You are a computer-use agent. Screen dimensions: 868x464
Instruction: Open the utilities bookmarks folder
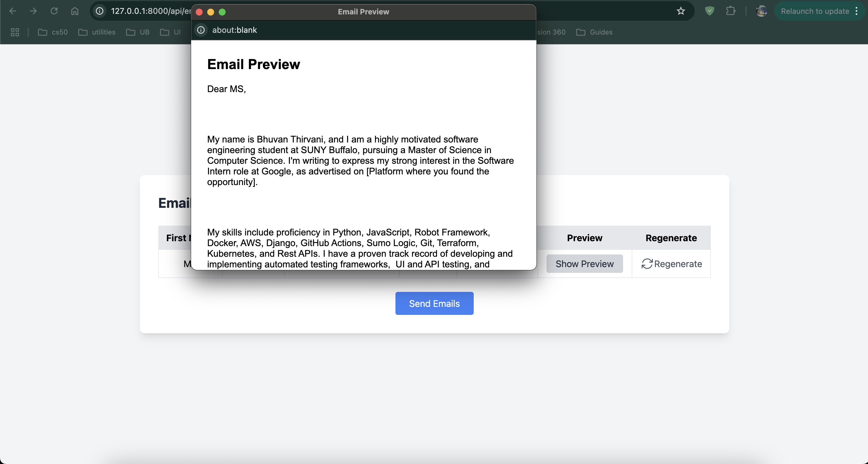[x=97, y=32]
